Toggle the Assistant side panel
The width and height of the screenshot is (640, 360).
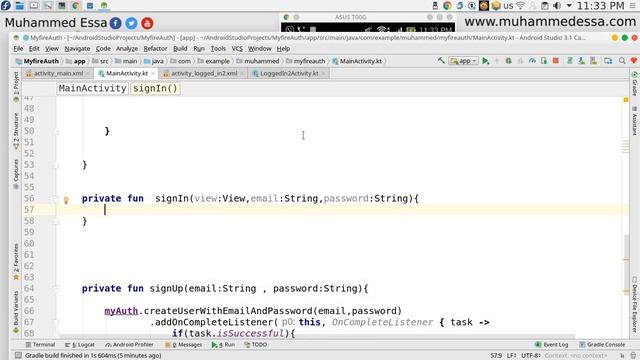point(635,121)
